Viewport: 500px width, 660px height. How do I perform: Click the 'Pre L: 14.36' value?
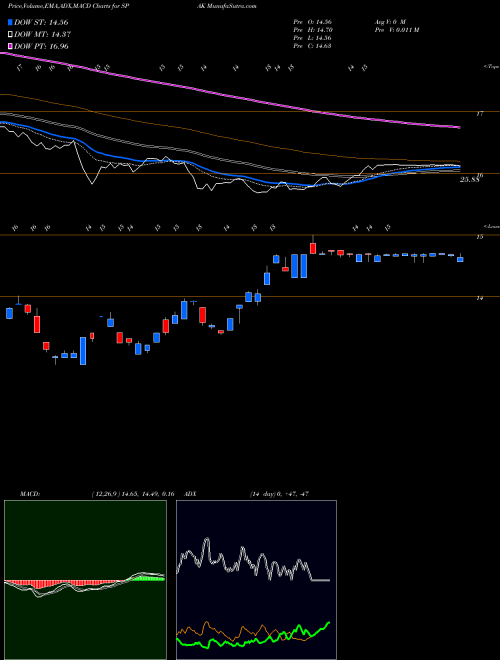pyautogui.click(x=313, y=38)
